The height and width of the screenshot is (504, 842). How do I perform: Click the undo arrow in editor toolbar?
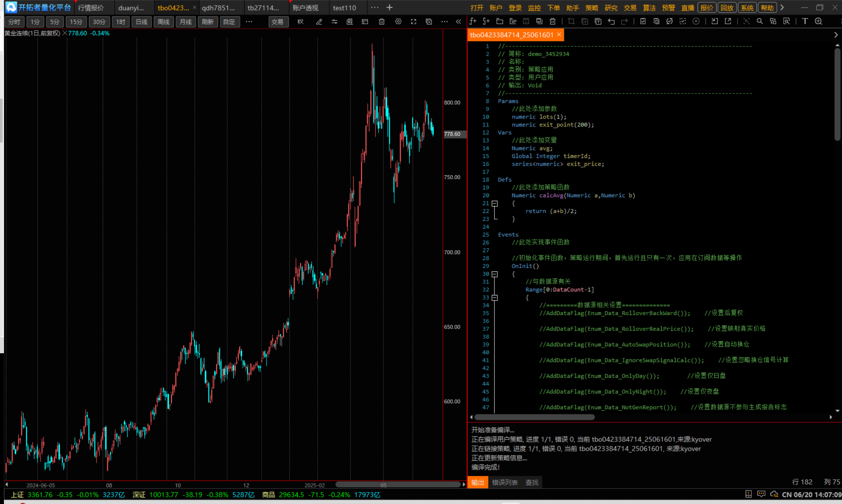611,21
